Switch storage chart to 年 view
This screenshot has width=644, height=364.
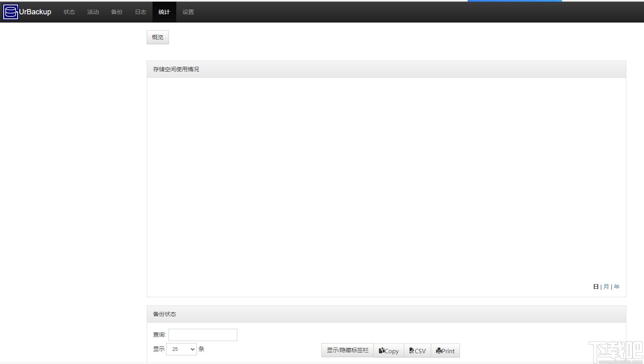pyautogui.click(x=617, y=287)
